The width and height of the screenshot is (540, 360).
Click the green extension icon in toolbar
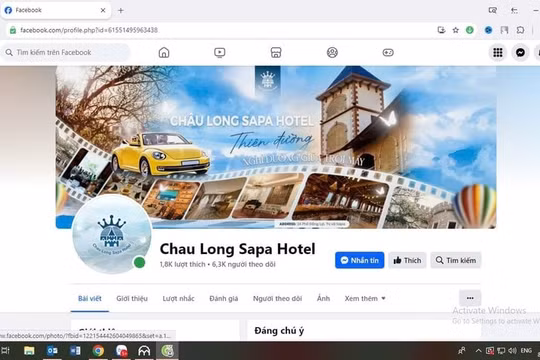[470, 30]
